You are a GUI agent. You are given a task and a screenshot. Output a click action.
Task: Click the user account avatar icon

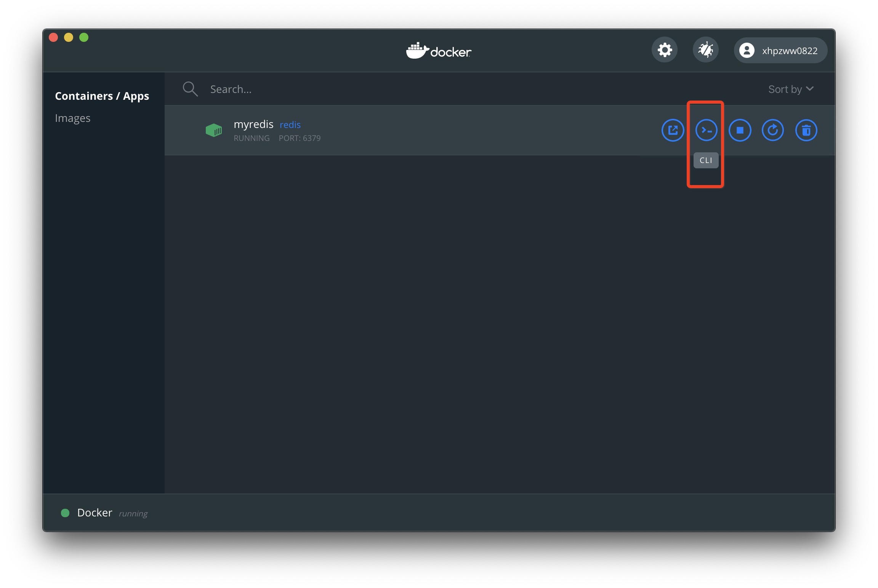tap(747, 50)
